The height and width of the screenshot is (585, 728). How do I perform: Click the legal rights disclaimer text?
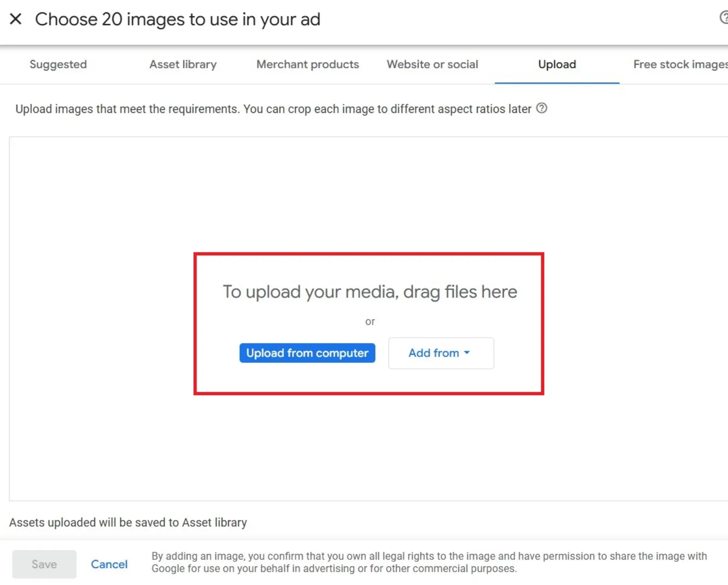pyautogui.click(x=429, y=562)
